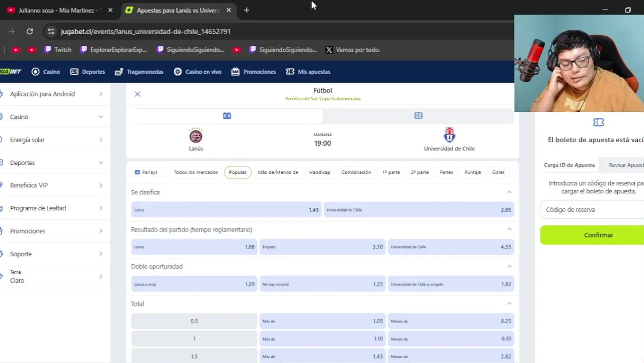Select the Partes market filter
Screen dimensions: 644x363
[x=446, y=172]
